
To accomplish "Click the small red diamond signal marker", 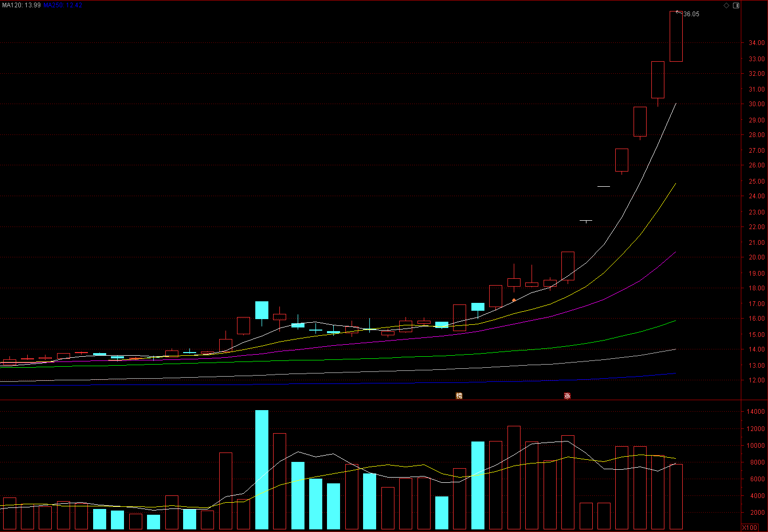I will point(514,300).
